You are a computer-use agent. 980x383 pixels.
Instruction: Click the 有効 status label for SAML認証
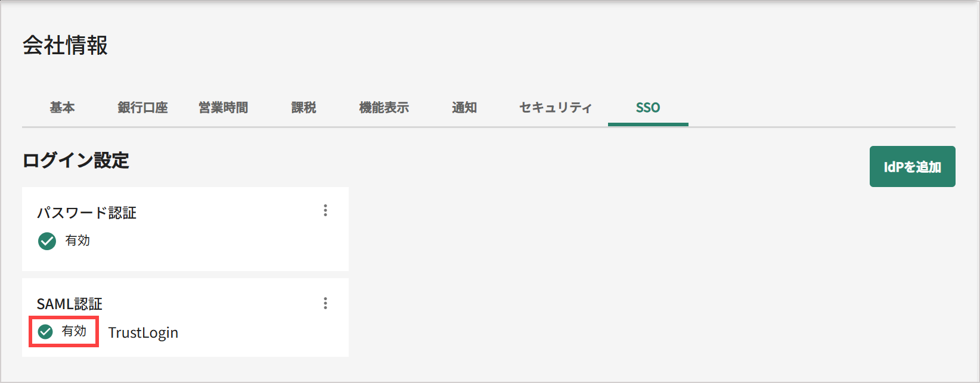coord(74,331)
